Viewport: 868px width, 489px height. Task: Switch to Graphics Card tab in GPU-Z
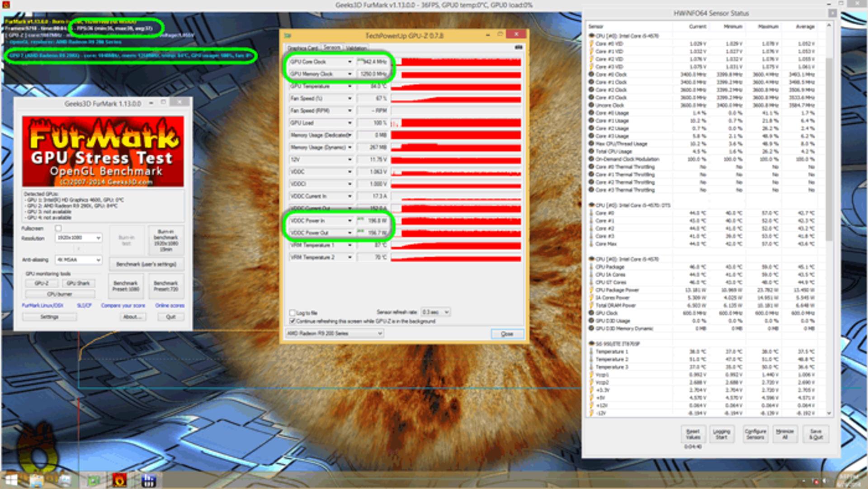coord(302,48)
